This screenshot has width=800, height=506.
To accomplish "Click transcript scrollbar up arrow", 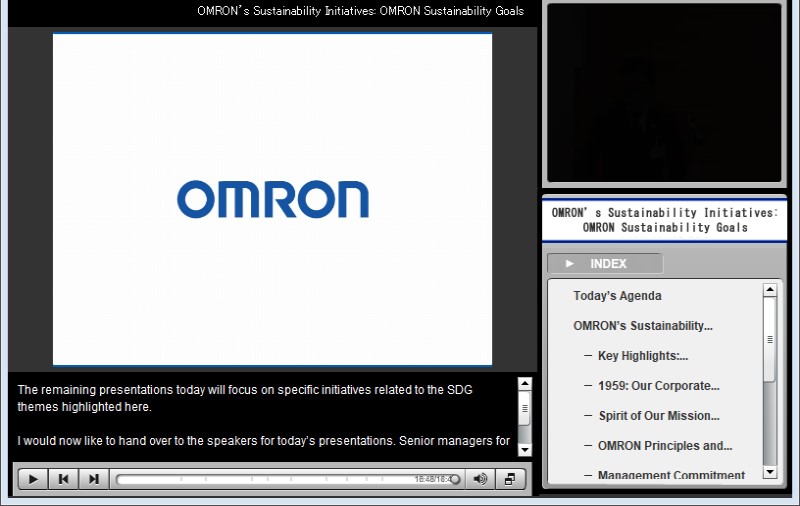I will [524, 384].
